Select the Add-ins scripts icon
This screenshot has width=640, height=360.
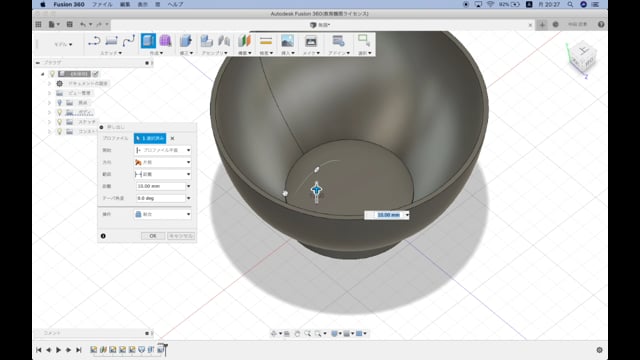point(338,41)
